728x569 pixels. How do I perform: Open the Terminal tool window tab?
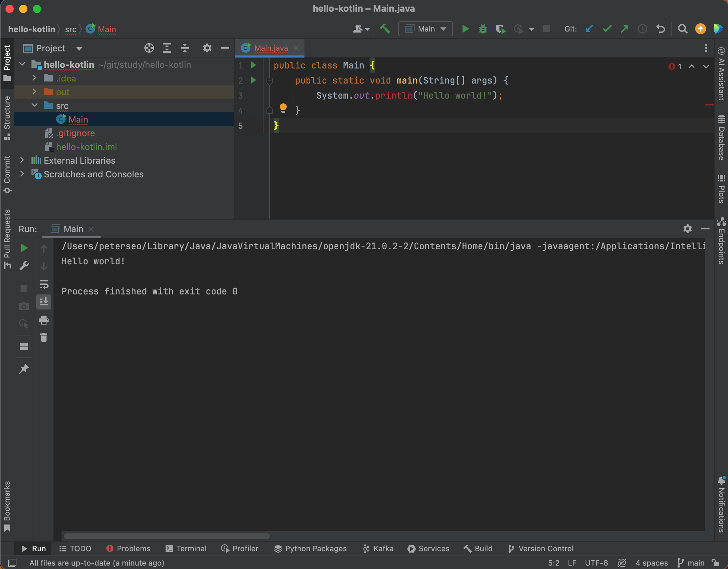coord(186,548)
